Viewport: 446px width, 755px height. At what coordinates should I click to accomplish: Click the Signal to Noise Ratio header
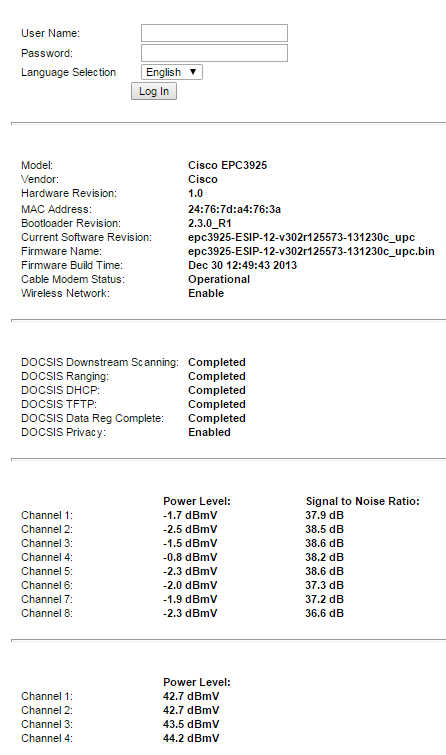tap(363, 501)
